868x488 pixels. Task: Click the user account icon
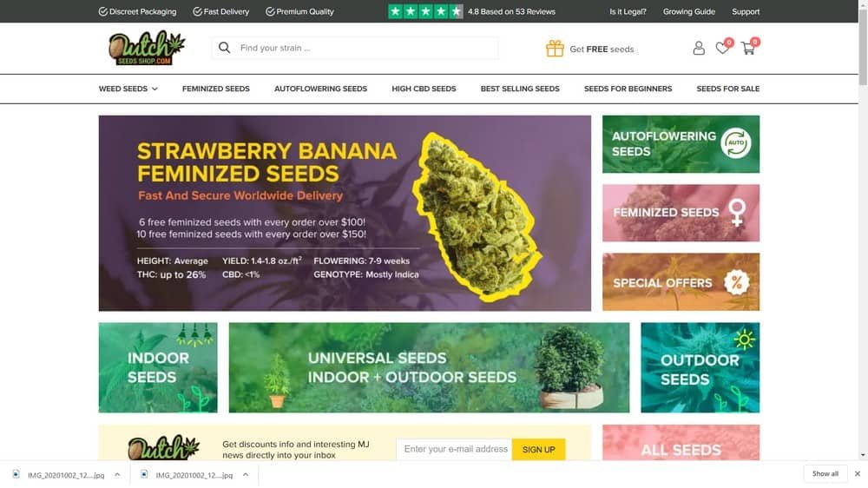pos(699,48)
